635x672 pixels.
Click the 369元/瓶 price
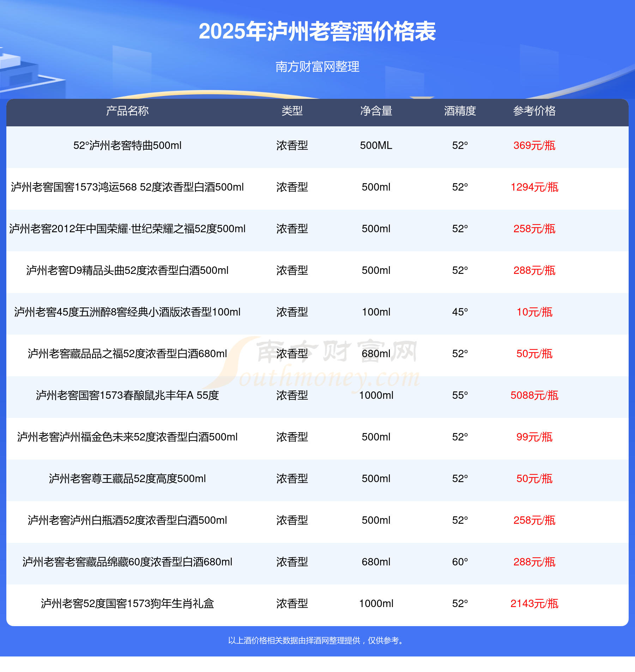tap(534, 145)
